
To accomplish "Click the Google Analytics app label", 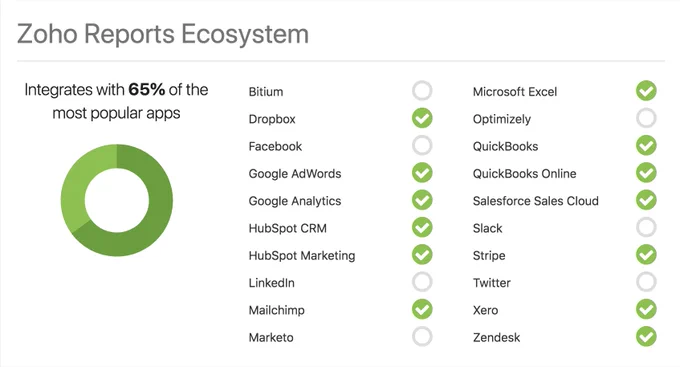I will coord(295,201).
